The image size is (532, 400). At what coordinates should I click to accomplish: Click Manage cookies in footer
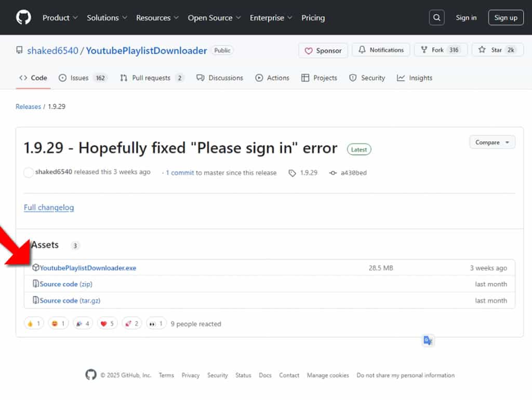point(328,375)
